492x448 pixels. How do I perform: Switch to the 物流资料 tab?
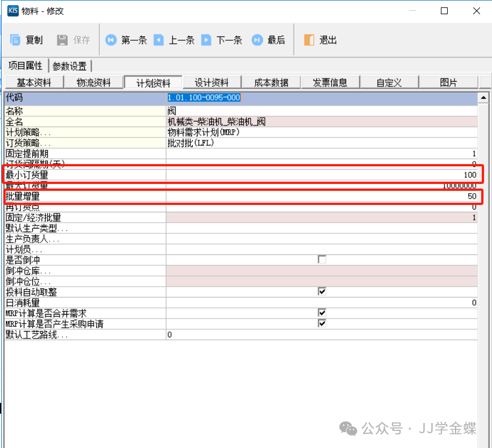(94, 83)
